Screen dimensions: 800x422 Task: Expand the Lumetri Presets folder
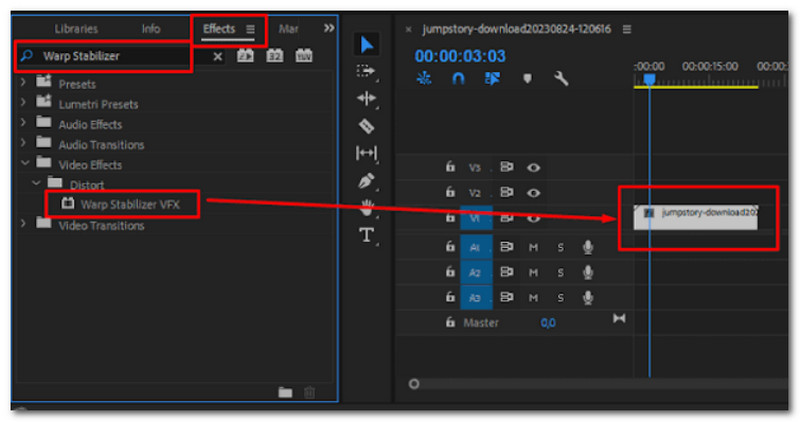point(23,102)
